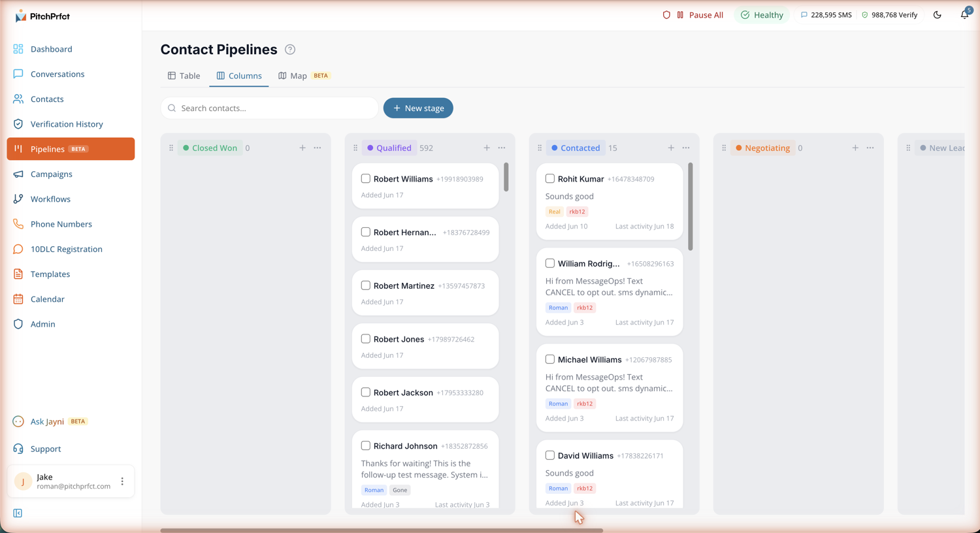Image resolution: width=980 pixels, height=533 pixels.
Task: Click the Negotiating stage label
Action: point(762,148)
